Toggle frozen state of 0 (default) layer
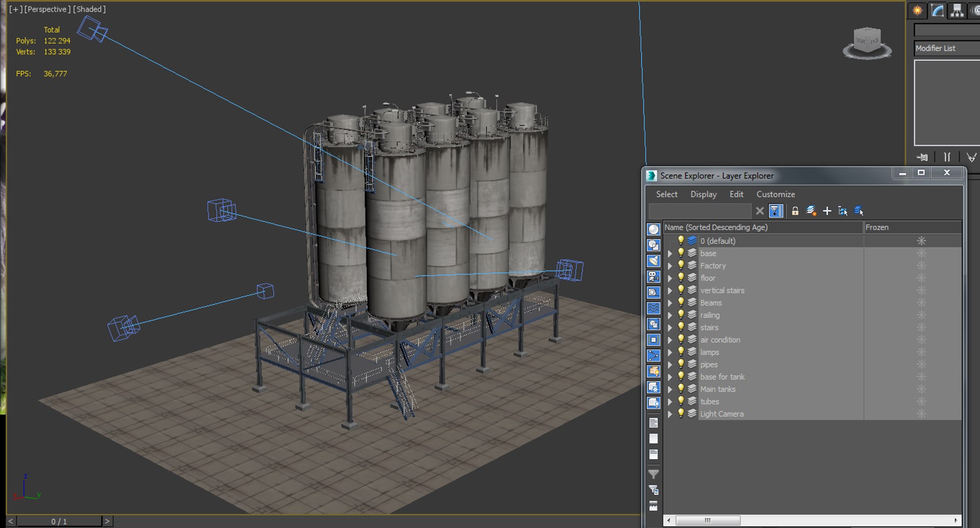 pyautogui.click(x=921, y=241)
